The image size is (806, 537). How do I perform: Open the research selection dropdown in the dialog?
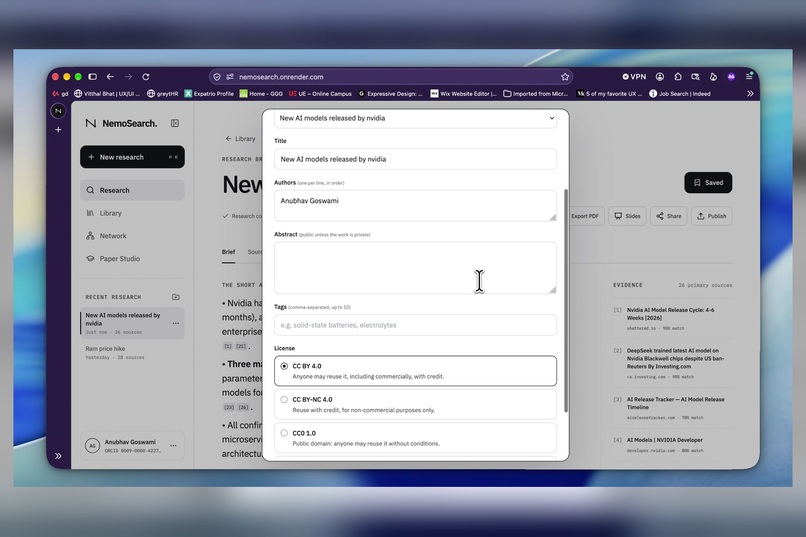415,118
